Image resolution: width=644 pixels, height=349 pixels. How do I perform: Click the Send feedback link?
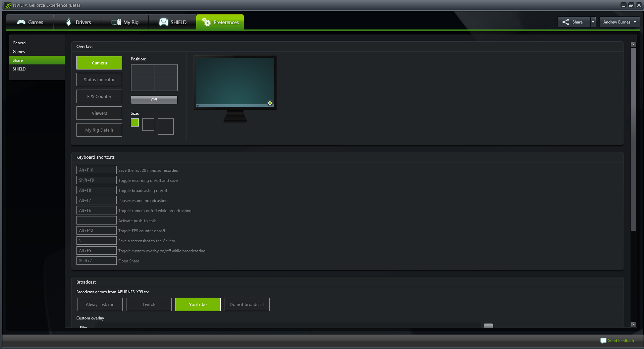click(621, 341)
